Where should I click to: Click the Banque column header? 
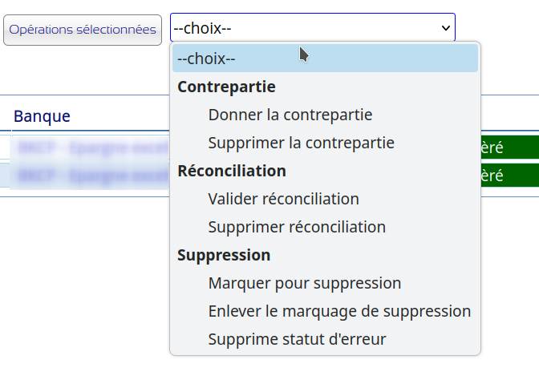click(x=42, y=116)
